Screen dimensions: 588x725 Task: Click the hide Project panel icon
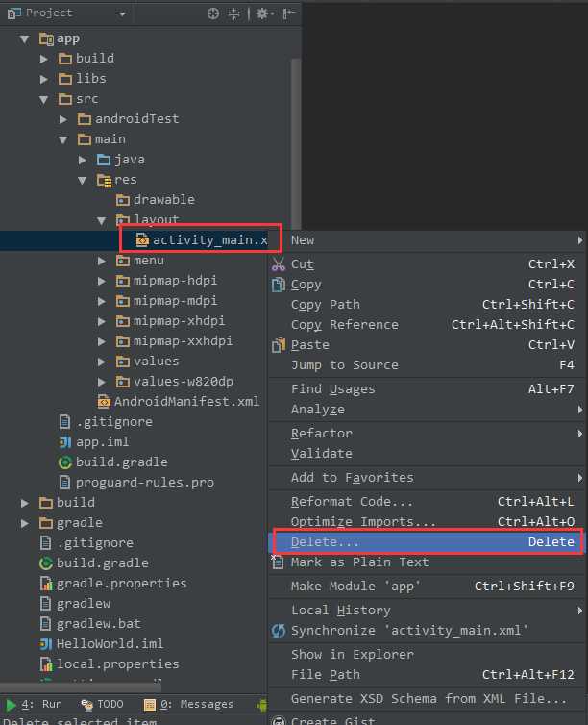[285, 13]
